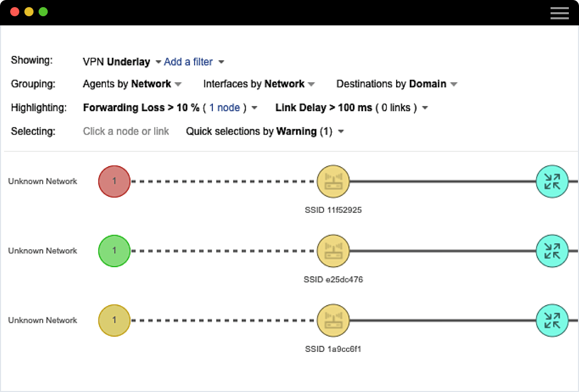Click the teal collapsed node in middle row
The width and height of the screenshot is (579, 392).
click(552, 251)
